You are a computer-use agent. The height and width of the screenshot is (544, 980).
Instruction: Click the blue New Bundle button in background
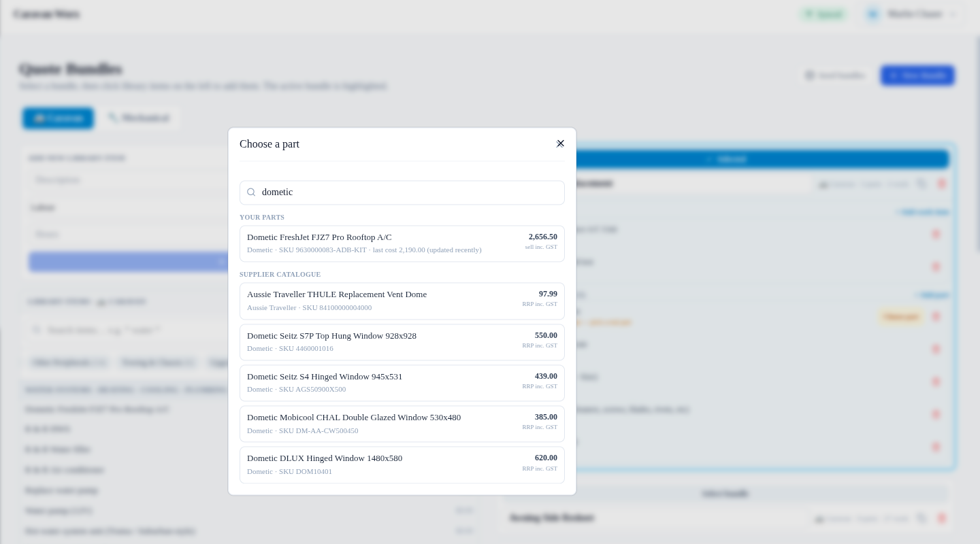[x=917, y=75]
